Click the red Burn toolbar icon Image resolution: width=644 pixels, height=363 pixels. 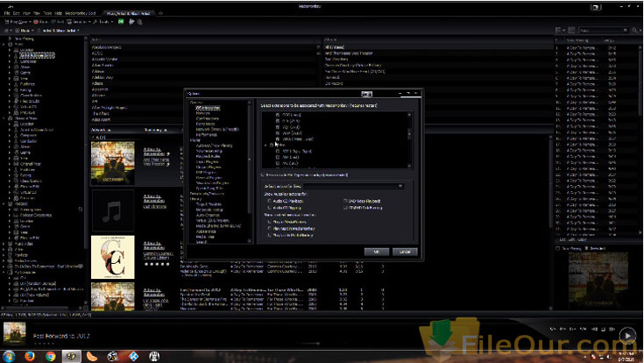click(x=36, y=22)
